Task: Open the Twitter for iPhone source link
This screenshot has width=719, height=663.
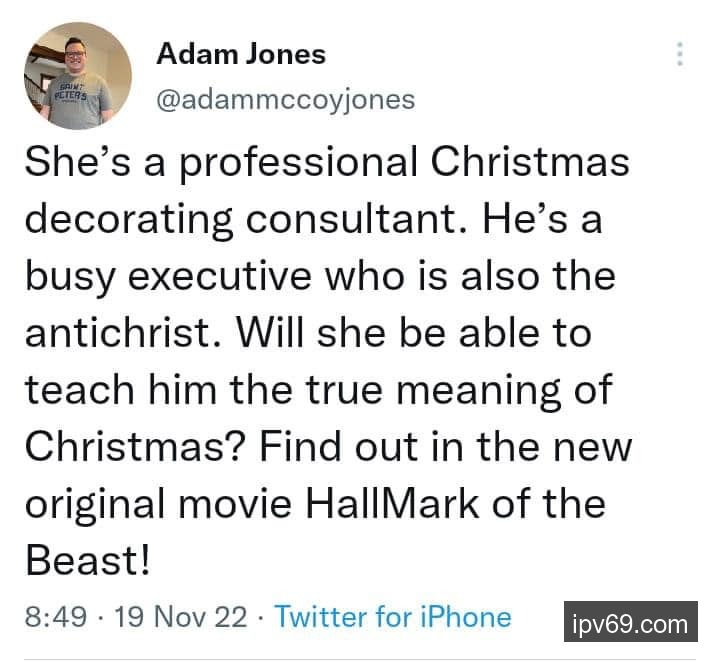Action: click(x=393, y=617)
